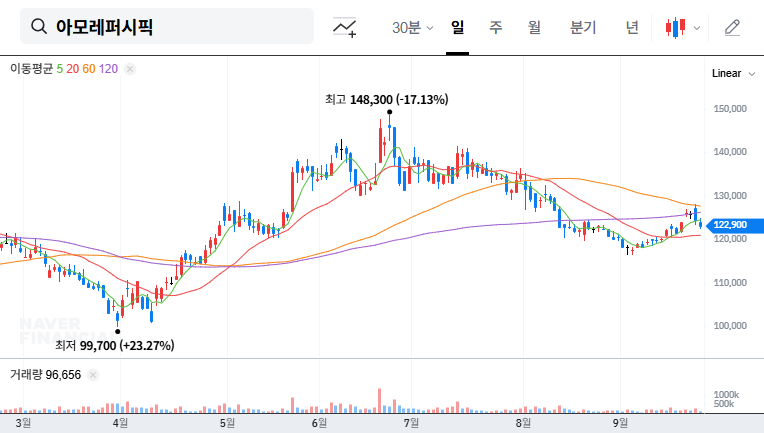Click the 8월 time axis label
Viewport: 764px width, 433px height.
click(x=523, y=423)
